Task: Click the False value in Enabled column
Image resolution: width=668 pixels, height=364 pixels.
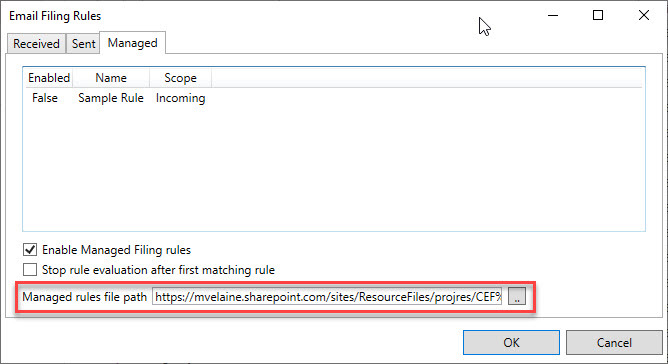Action: [x=45, y=98]
